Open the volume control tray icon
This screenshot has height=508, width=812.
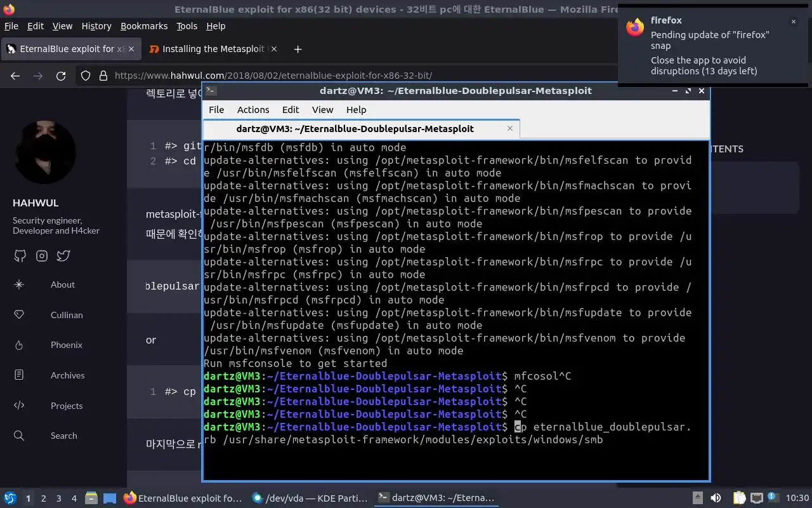[x=715, y=498]
